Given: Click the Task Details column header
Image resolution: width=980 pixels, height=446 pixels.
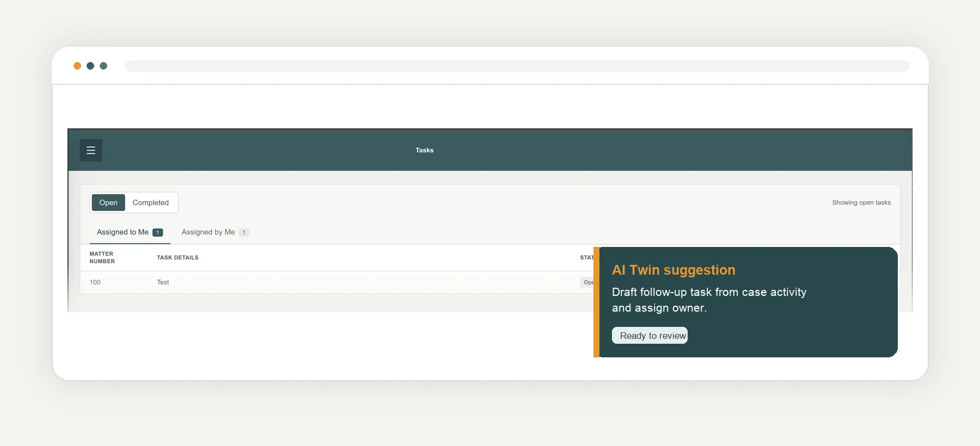Looking at the screenshot, I should pyautogui.click(x=177, y=258).
